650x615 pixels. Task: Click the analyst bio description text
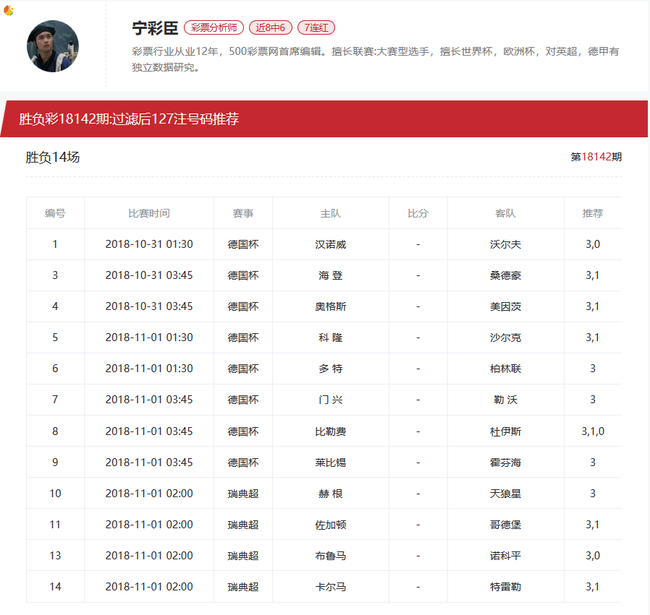coord(376,59)
